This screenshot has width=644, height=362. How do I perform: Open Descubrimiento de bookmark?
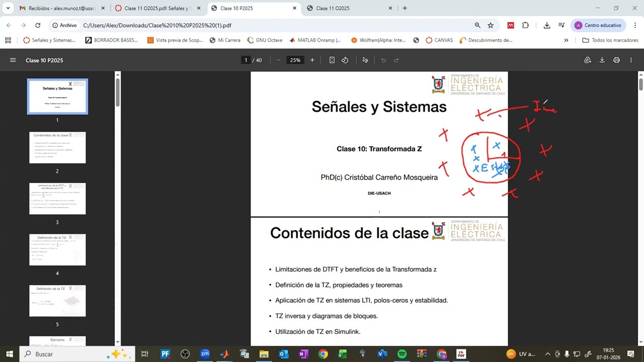tap(486, 40)
